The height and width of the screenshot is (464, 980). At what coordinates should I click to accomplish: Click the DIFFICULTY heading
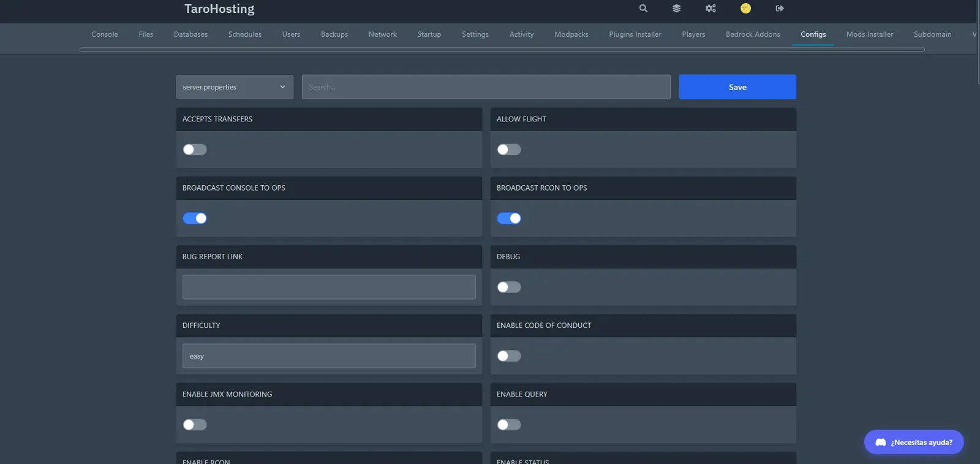[201, 325]
